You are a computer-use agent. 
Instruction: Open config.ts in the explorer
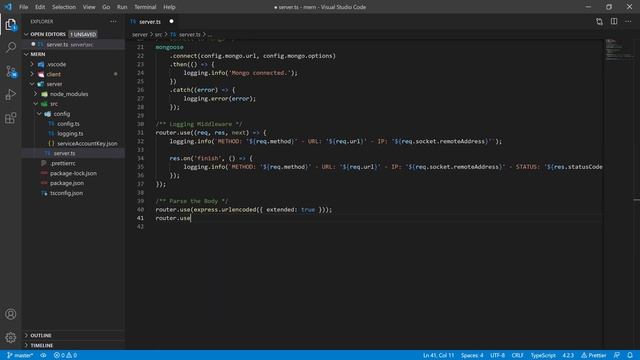[68, 124]
